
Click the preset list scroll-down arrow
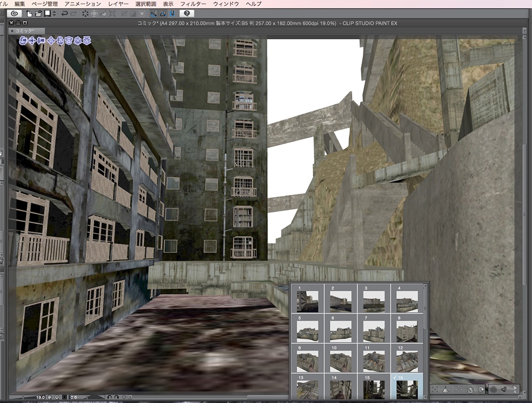point(426,397)
